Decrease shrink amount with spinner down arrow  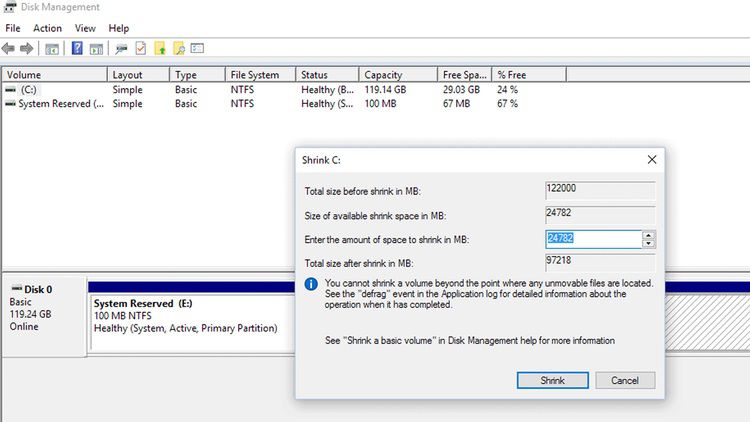pos(649,243)
